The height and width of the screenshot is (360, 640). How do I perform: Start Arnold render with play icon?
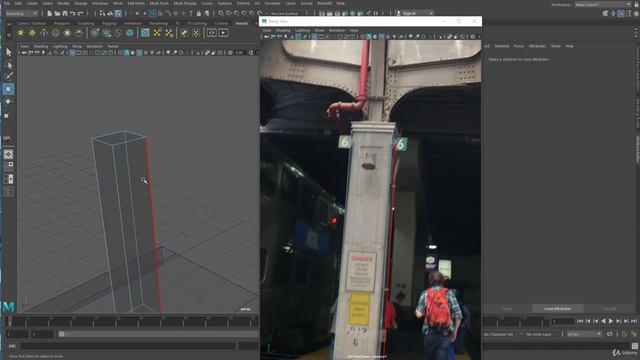[x=223, y=33]
